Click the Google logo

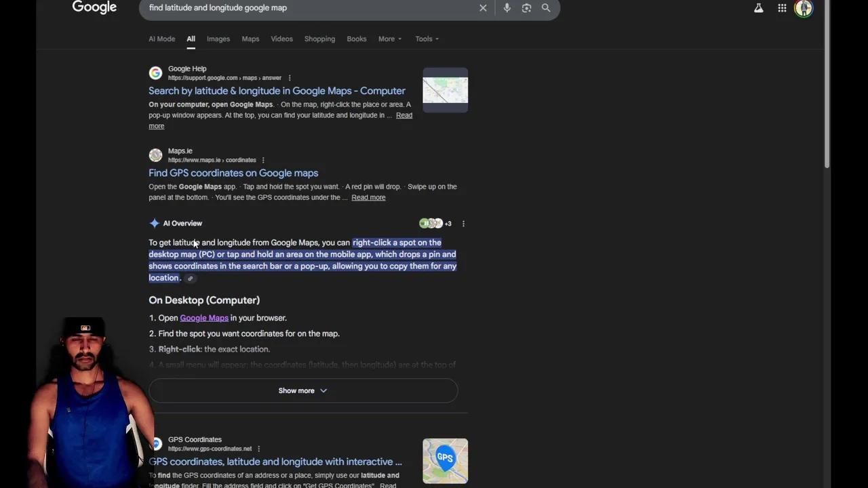pyautogui.click(x=94, y=7)
